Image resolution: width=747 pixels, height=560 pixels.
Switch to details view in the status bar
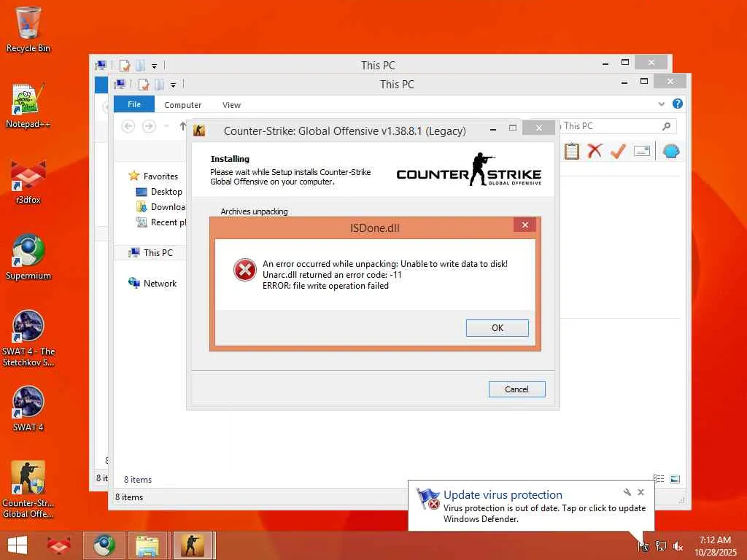tap(659, 479)
